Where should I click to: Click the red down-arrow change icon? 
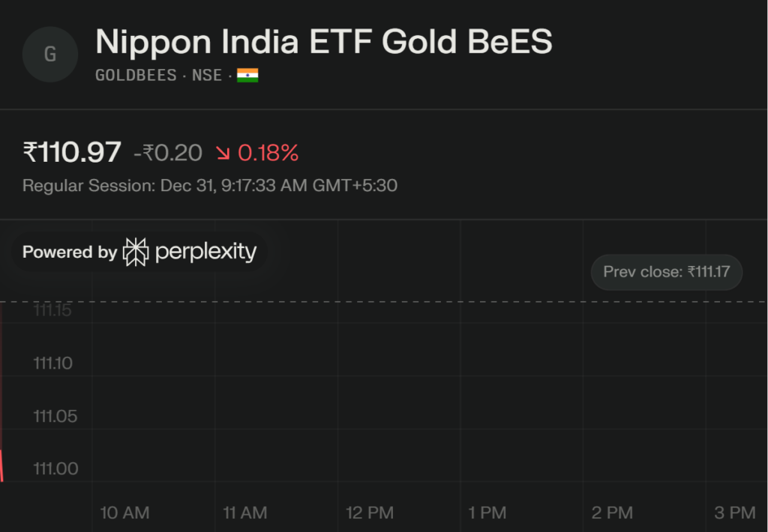point(223,154)
